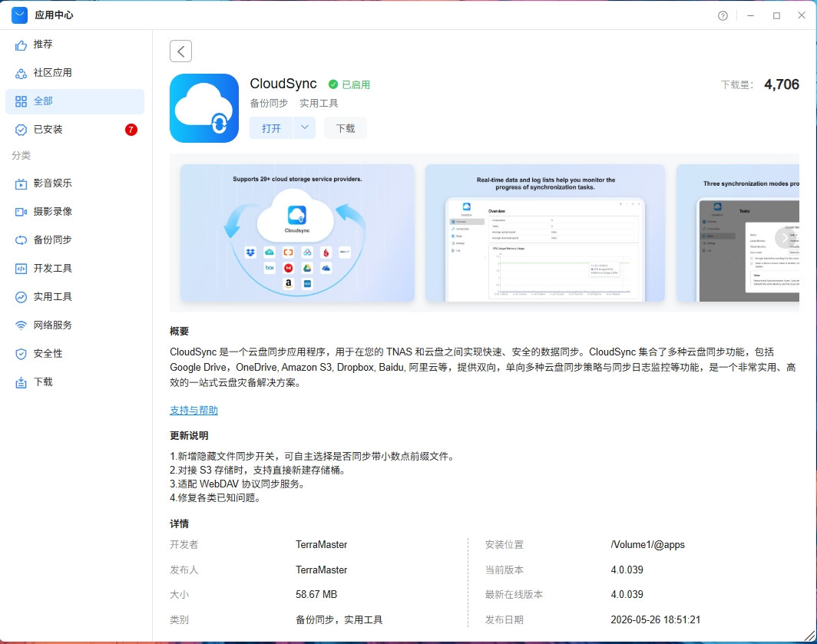This screenshot has height=644, width=817.
Task: Click the red 7 update badge
Action: pyautogui.click(x=131, y=129)
